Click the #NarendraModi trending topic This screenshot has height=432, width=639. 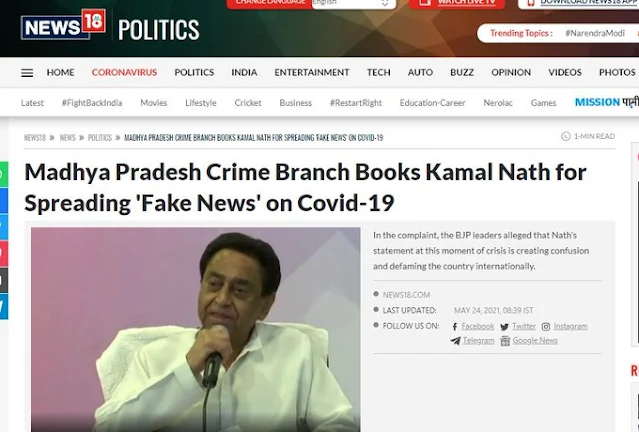[x=595, y=33]
